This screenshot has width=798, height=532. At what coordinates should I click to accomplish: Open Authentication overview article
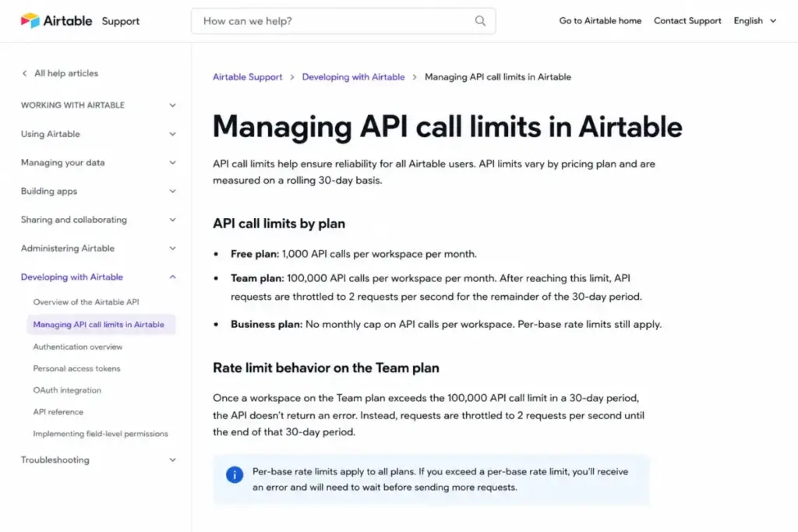[78, 347]
